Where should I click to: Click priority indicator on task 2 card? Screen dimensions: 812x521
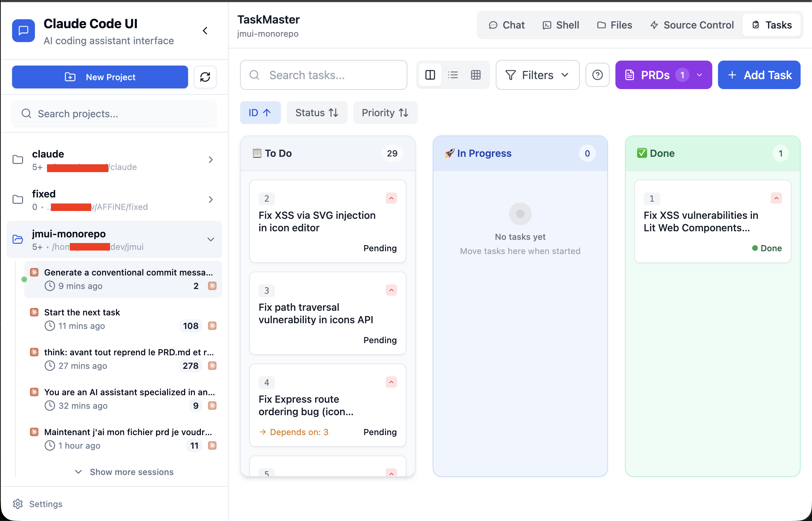[x=391, y=198]
